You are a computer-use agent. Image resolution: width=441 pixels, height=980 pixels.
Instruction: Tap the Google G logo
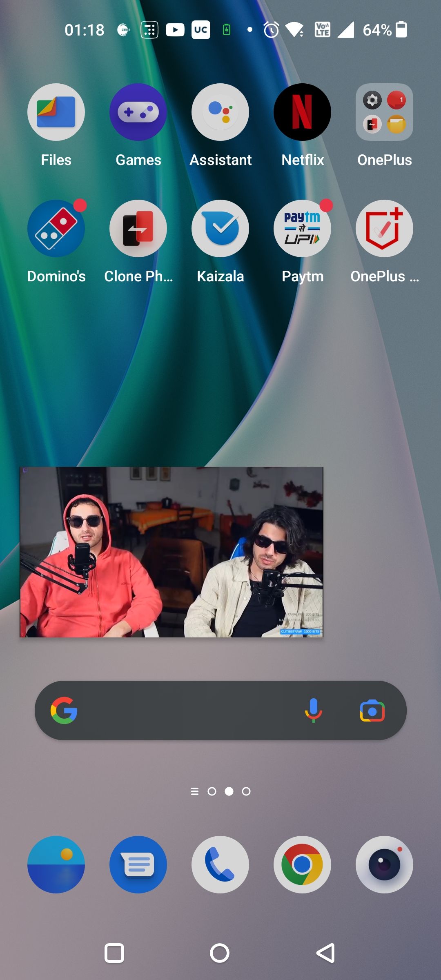click(x=64, y=710)
